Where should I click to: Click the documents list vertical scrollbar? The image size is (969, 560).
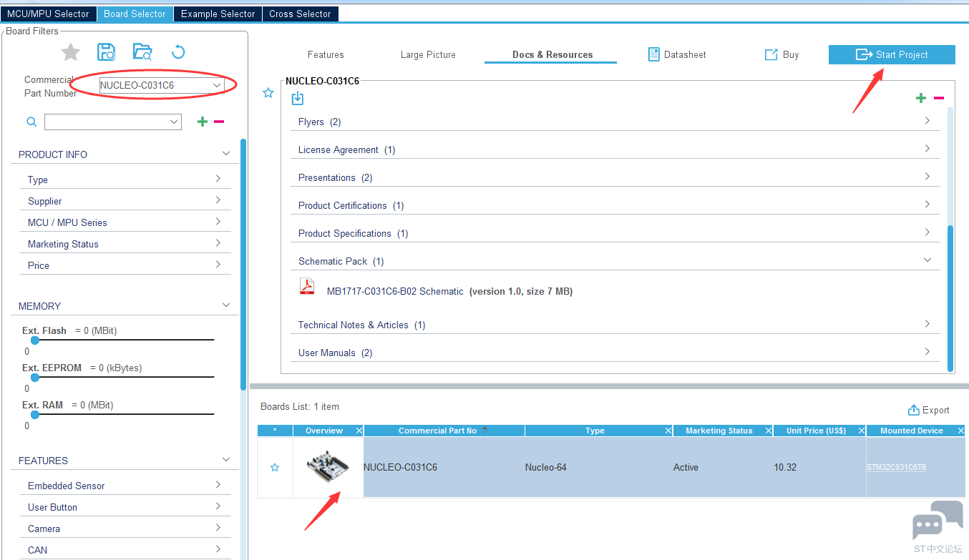coord(950,298)
